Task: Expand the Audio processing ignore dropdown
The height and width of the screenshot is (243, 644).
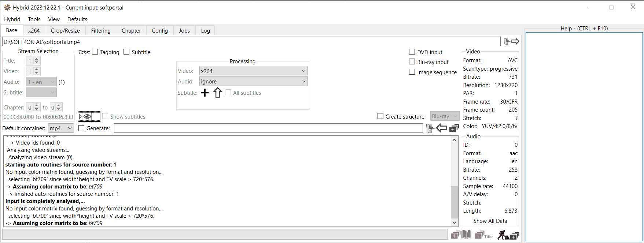Action: (x=253, y=82)
